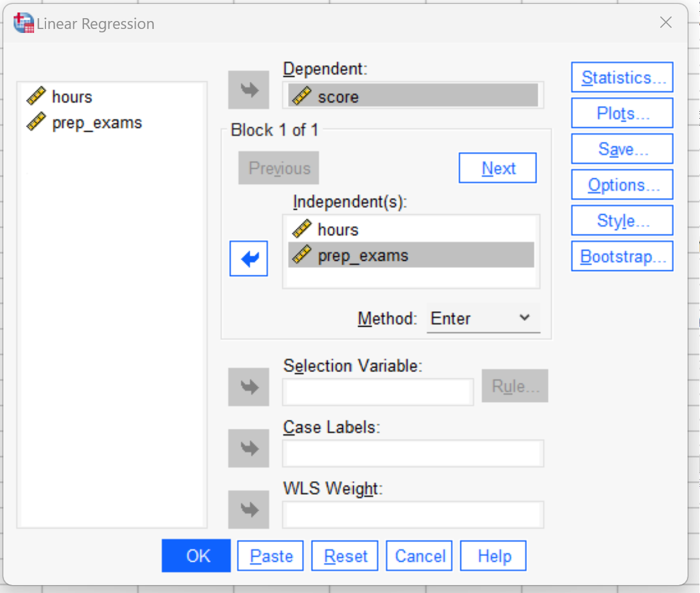Select prep_exams in the Independents box
Screen dimensions: 700x593
[363, 255]
